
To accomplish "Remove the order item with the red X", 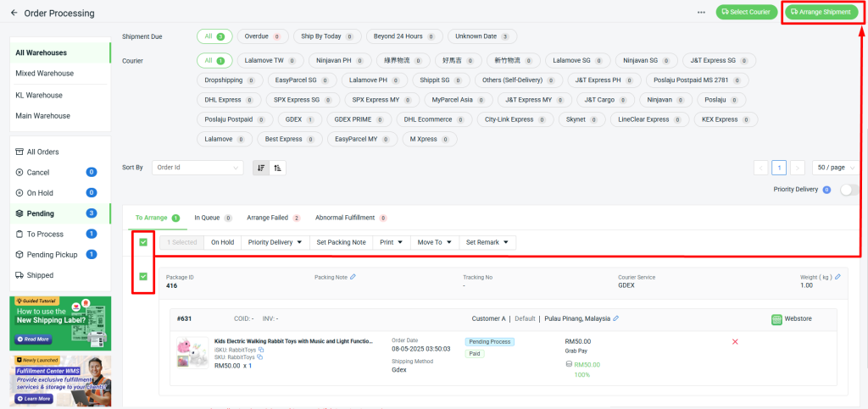I will click(735, 341).
